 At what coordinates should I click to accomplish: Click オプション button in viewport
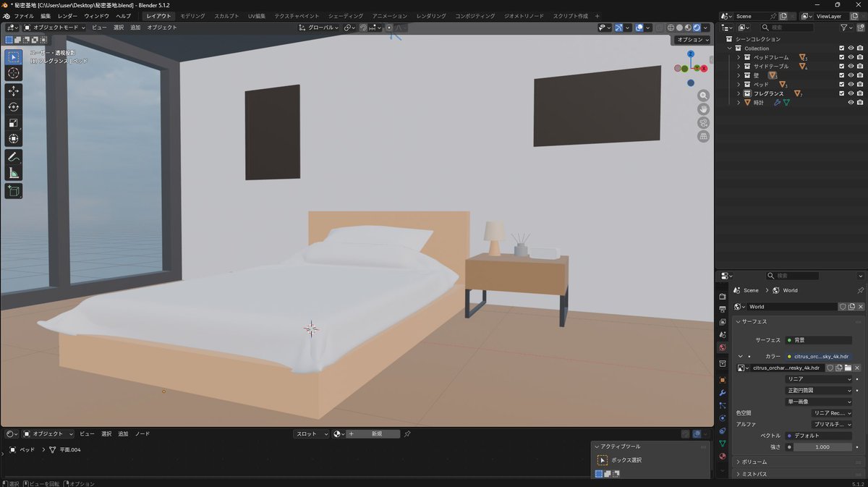pyautogui.click(x=692, y=40)
